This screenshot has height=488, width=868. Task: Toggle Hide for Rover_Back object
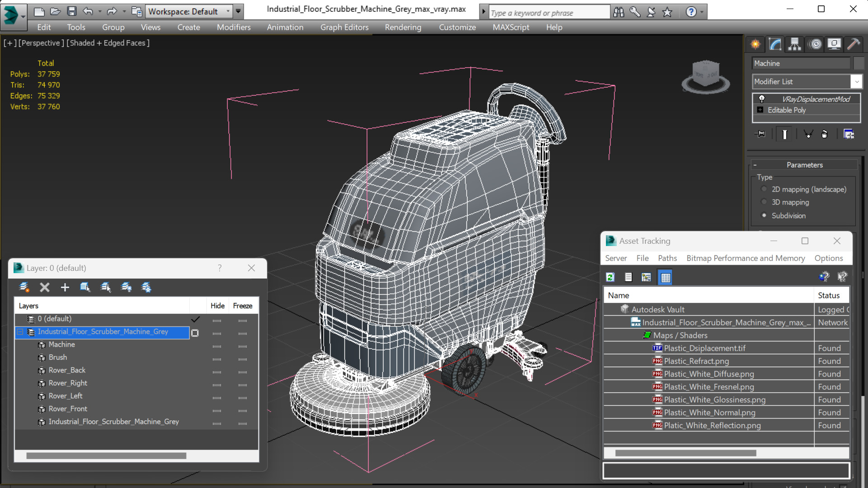[217, 372]
